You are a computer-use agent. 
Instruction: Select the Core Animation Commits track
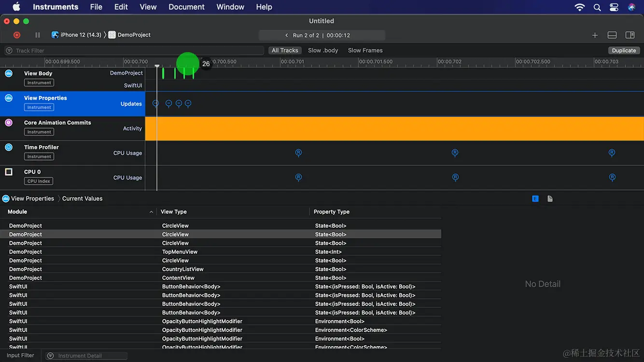(72, 128)
